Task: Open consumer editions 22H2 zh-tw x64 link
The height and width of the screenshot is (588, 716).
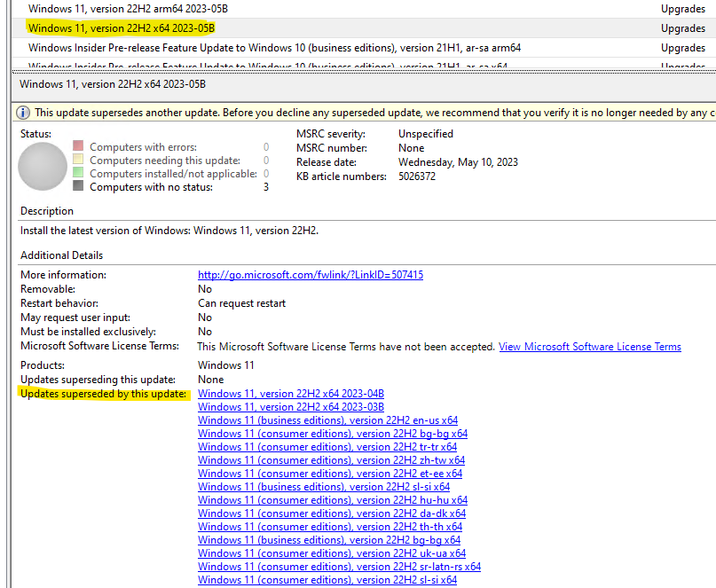Action: pos(332,459)
